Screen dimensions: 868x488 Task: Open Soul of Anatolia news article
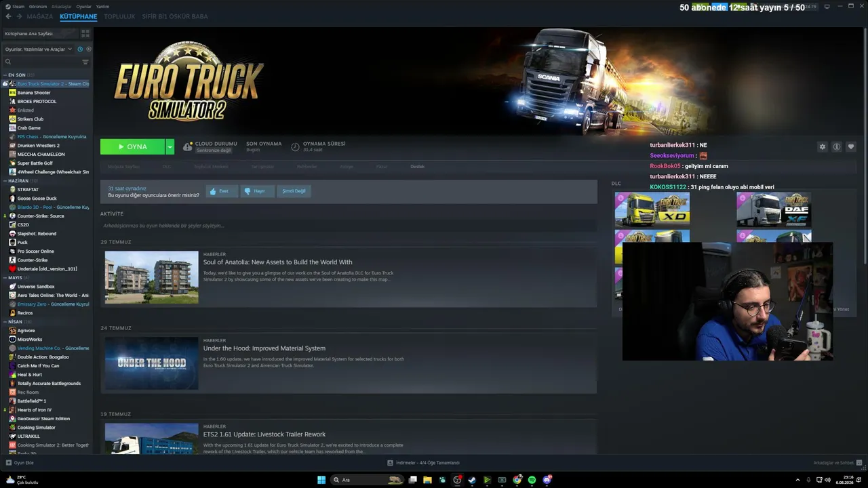click(x=277, y=262)
